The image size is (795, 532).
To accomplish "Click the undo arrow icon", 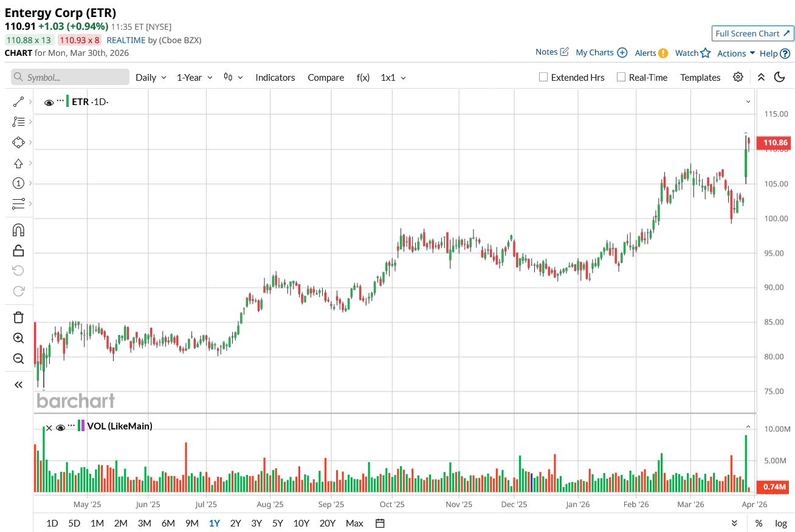I will point(18,270).
